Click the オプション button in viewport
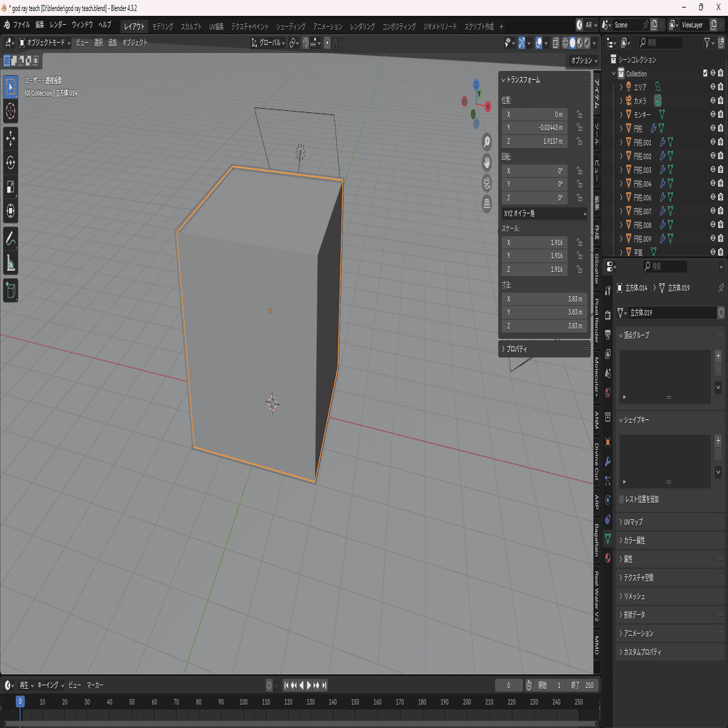Image resolution: width=728 pixels, height=728 pixels. (x=583, y=61)
